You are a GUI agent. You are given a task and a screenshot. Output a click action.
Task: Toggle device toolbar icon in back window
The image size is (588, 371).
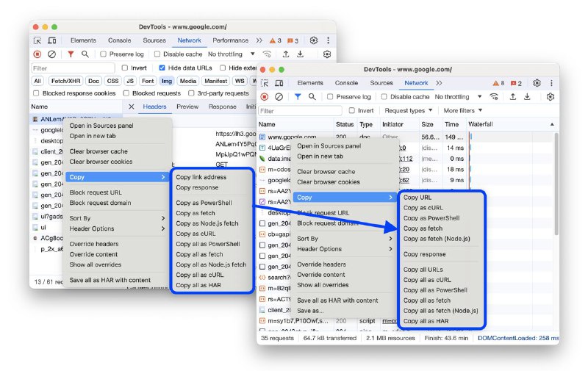pos(51,40)
